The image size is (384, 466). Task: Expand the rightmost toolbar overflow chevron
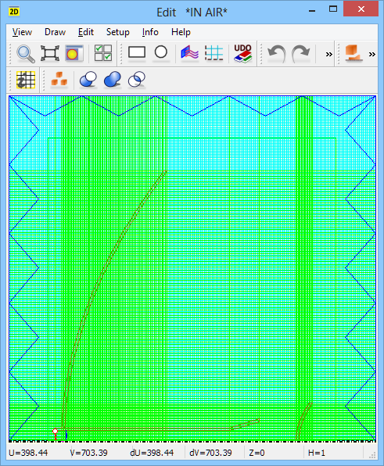click(x=372, y=54)
